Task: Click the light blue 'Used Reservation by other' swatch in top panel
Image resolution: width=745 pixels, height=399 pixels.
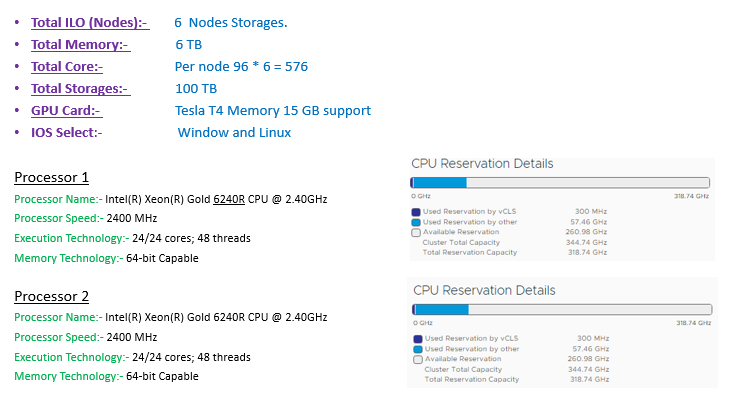Action: 416,222
